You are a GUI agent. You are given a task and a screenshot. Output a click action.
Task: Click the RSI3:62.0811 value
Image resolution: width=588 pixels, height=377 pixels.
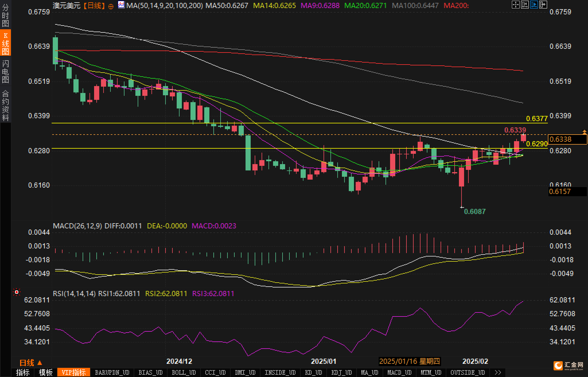pos(213,294)
